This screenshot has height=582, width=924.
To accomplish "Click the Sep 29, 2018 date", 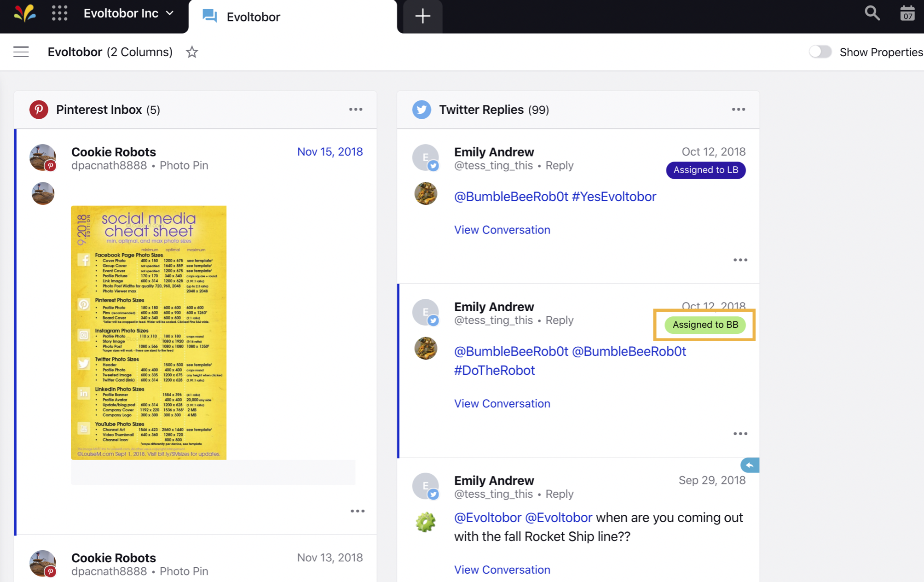I will 712,480.
